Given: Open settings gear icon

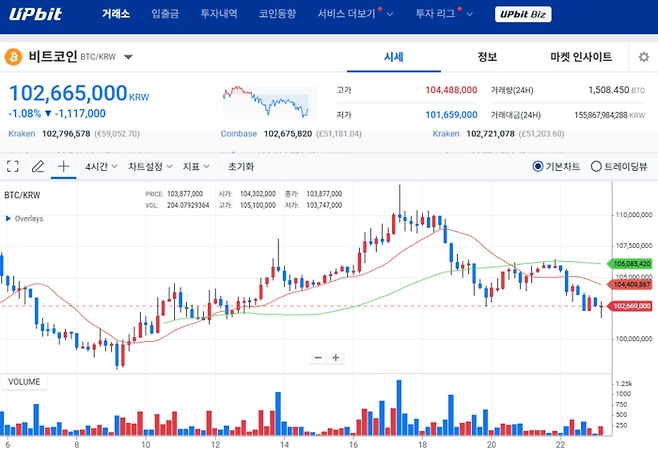Looking at the screenshot, I should [x=643, y=57].
